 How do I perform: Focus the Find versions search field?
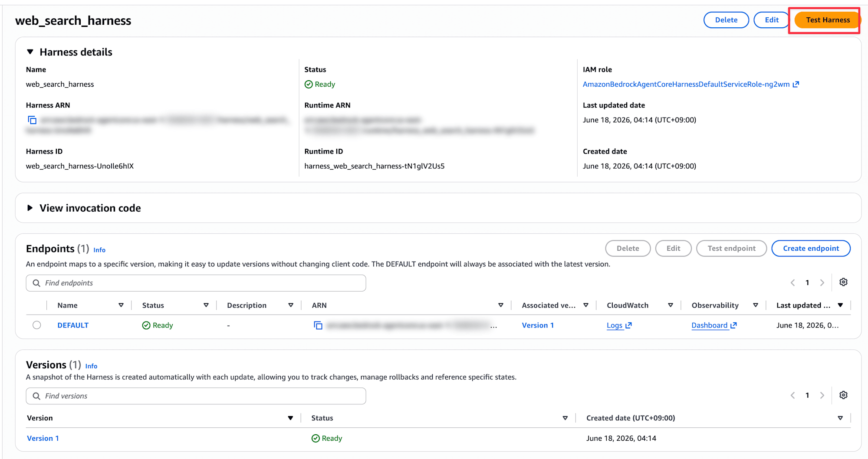196,396
